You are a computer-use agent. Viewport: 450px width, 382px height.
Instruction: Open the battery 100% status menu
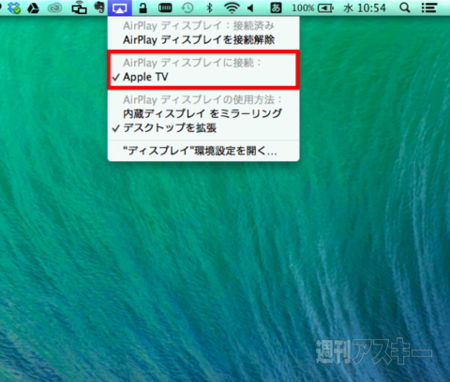pos(313,8)
